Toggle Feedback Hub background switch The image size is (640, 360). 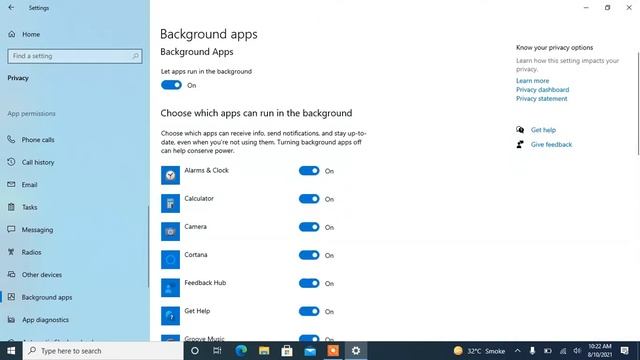(309, 283)
